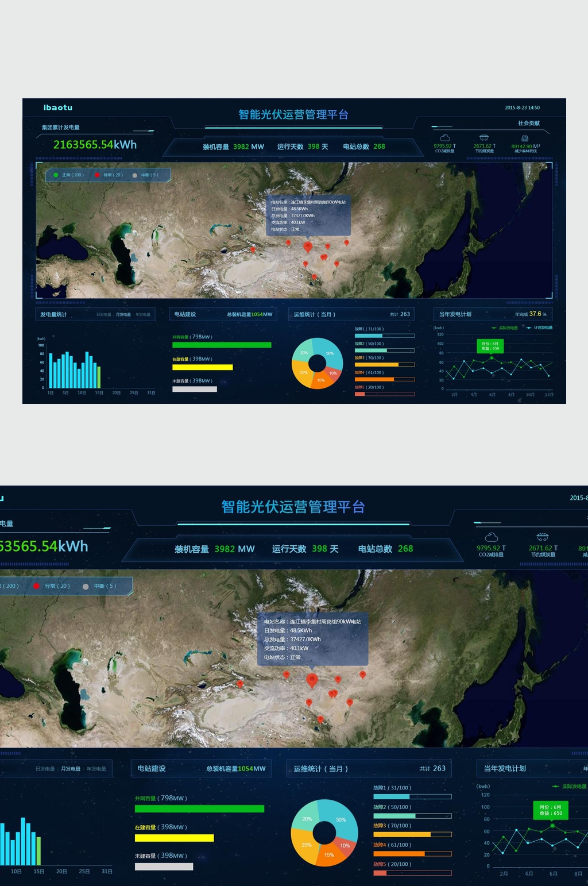Switch to the 月发电量 tab in the enlarged dashboard
This screenshot has height=886, width=588.
point(71,769)
